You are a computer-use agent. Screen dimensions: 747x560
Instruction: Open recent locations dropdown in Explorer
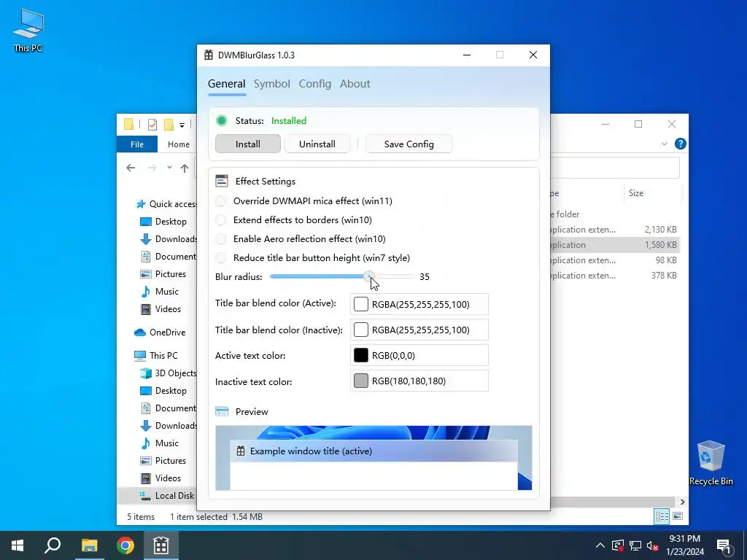click(x=169, y=168)
